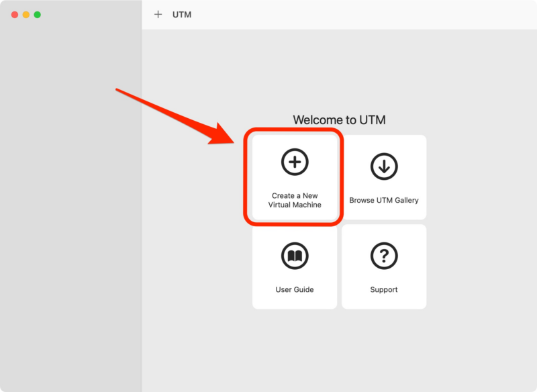The image size is (537, 392).
Task: Minimize the window with yellow button
Action: click(26, 15)
